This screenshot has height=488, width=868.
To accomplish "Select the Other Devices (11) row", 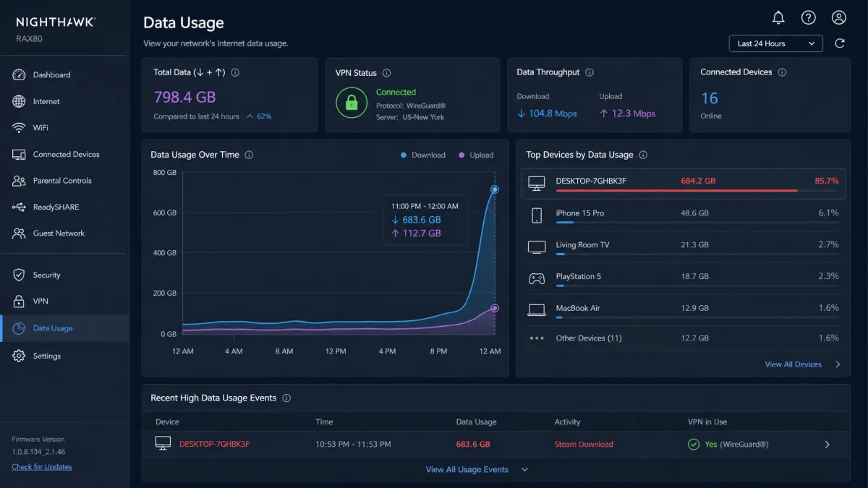I will pos(683,338).
